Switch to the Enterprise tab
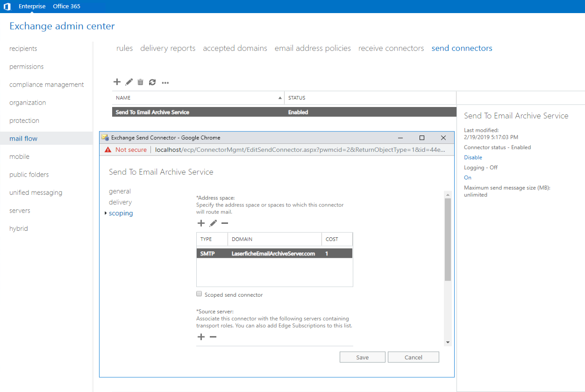This screenshot has height=392, width=585. (x=32, y=7)
